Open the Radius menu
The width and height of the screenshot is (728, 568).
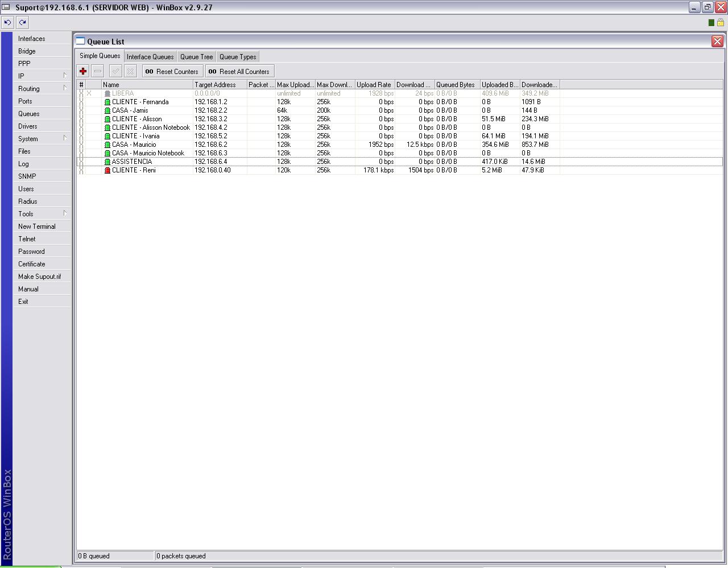coord(43,201)
